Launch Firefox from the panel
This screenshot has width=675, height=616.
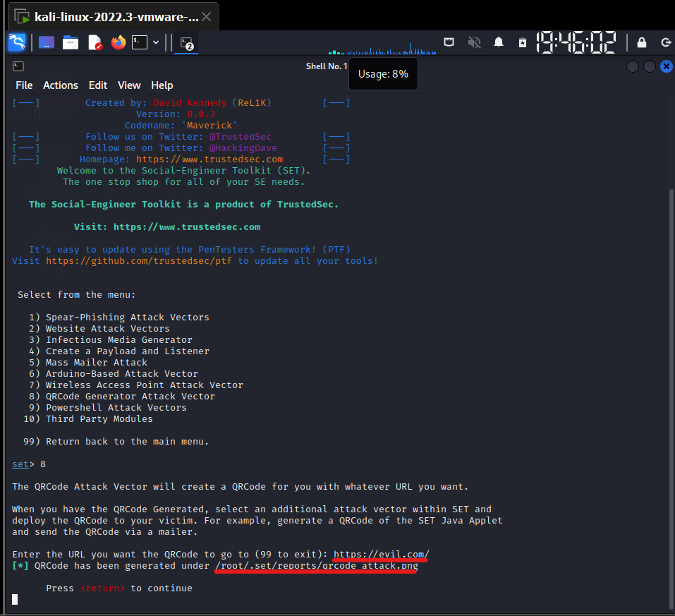point(118,42)
